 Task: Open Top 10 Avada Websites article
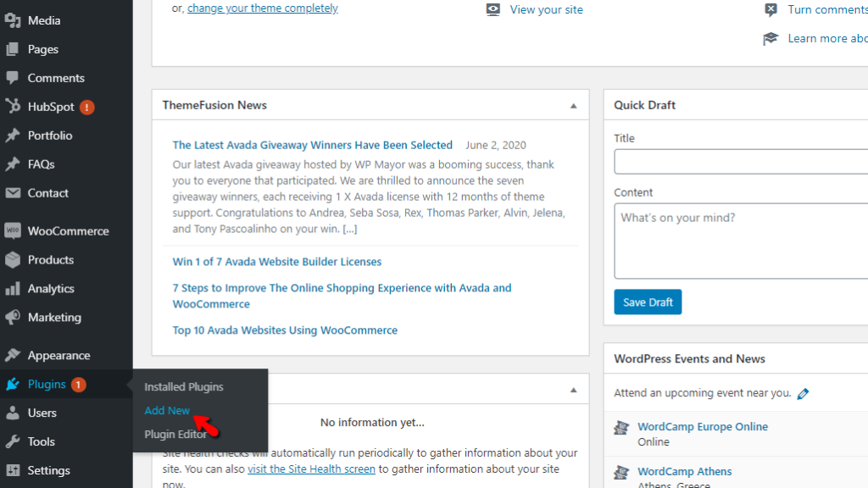tap(285, 330)
